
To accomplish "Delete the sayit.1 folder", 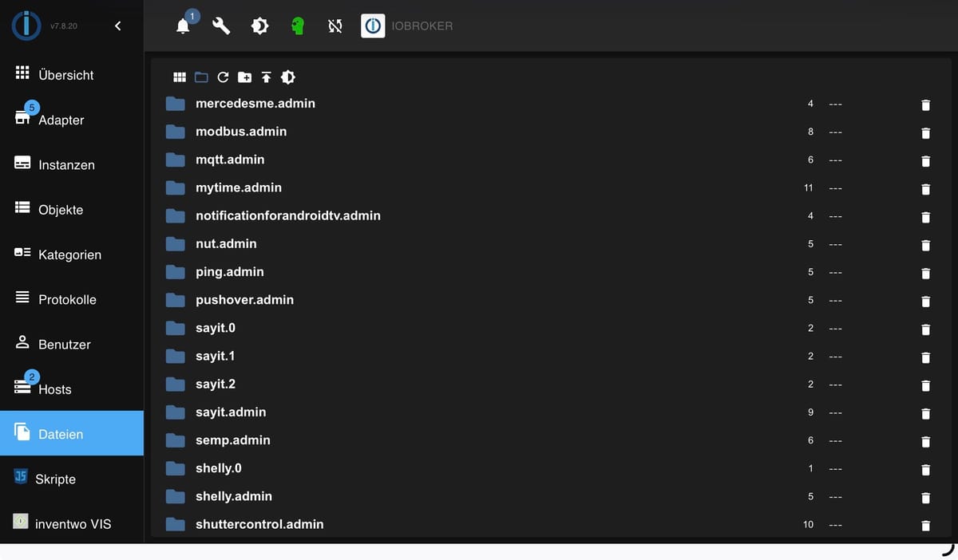I will [925, 357].
